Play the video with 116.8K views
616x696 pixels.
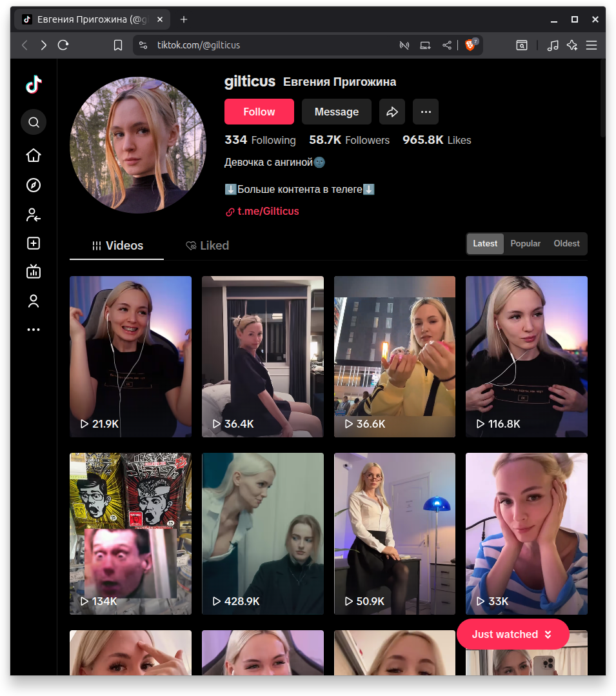526,357
